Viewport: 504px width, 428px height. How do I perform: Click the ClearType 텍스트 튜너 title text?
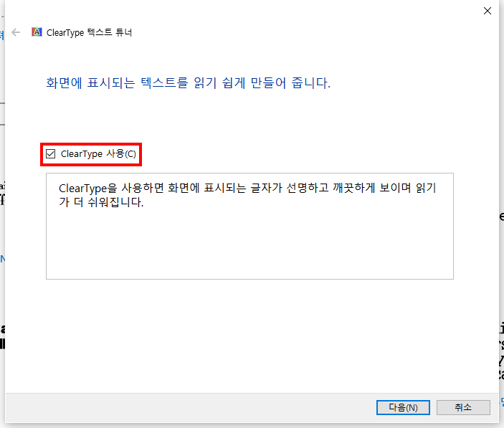point(90,32)
